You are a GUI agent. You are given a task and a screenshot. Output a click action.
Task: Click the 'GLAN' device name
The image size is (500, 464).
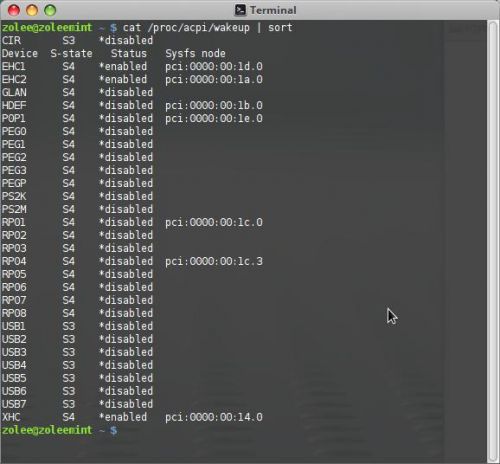(14, 92)
